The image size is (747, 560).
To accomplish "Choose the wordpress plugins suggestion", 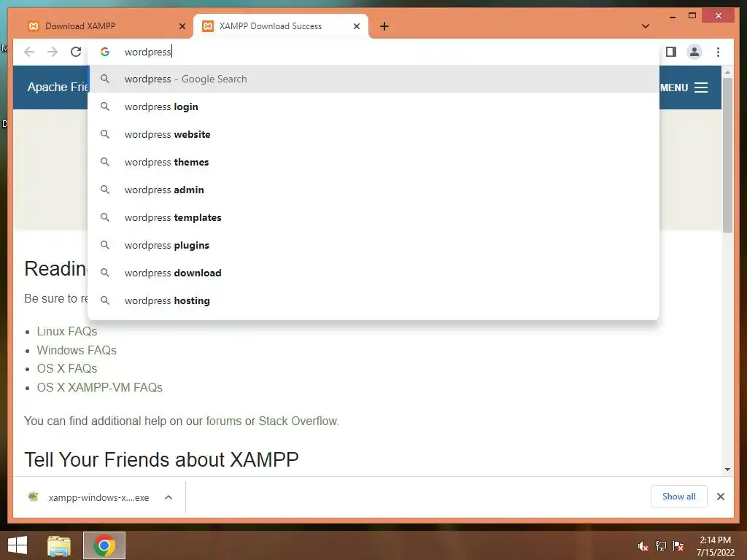I will click(373, 245).
